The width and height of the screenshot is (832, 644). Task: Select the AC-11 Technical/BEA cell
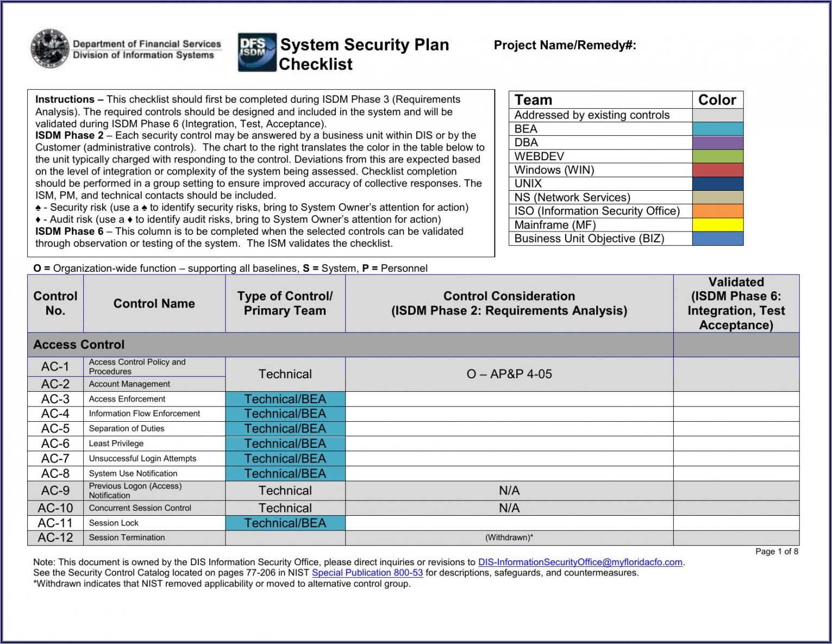[x=285, y=523]
